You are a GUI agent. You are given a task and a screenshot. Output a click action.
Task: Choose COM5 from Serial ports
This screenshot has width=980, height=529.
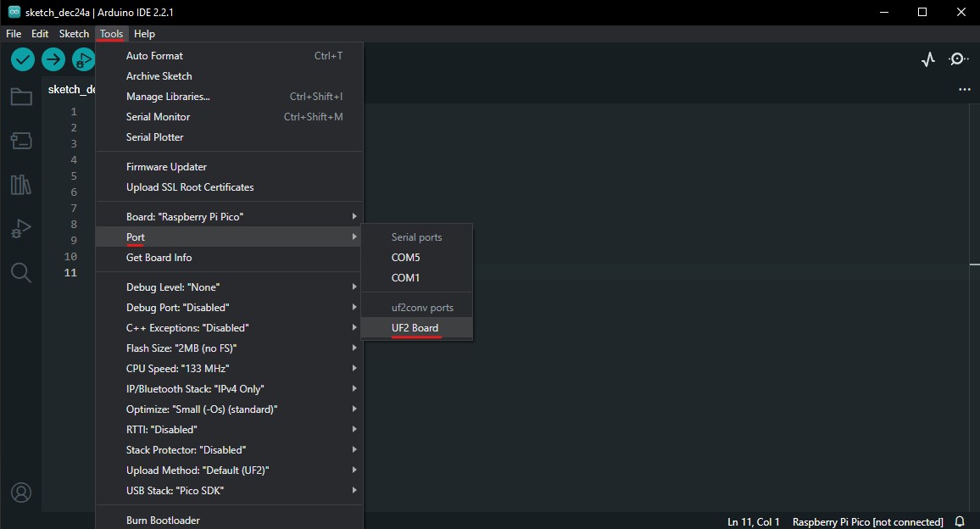(406, 258)
